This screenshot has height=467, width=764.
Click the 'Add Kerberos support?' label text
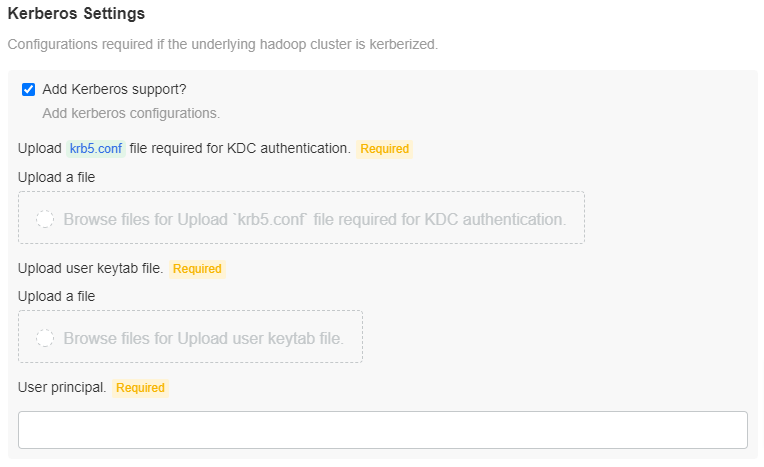click(114, 89)
